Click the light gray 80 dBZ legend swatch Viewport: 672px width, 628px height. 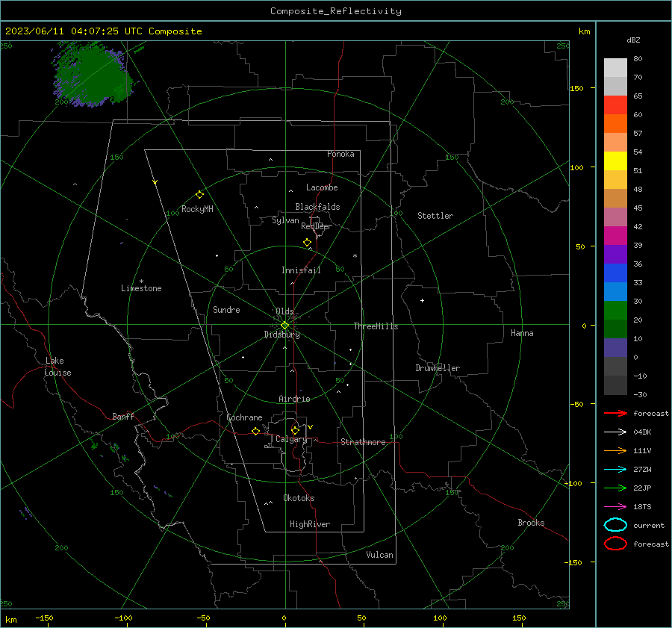point(615,67)
